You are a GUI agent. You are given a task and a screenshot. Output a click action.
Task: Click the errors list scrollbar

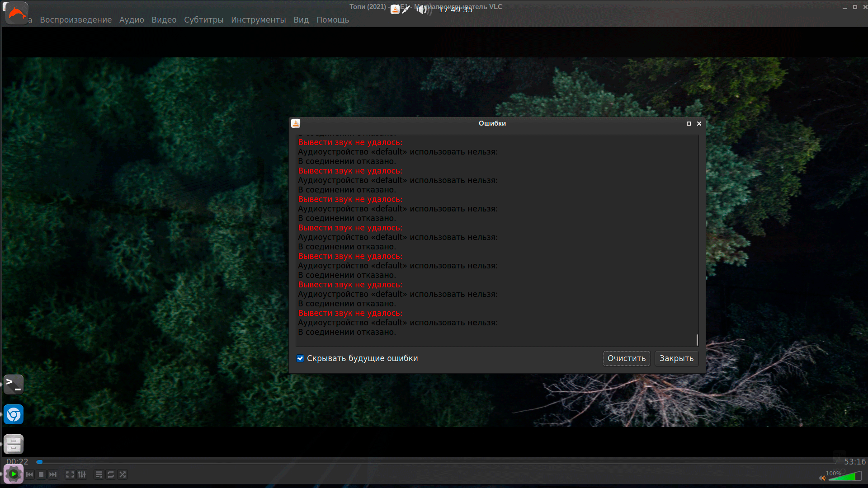697,339
